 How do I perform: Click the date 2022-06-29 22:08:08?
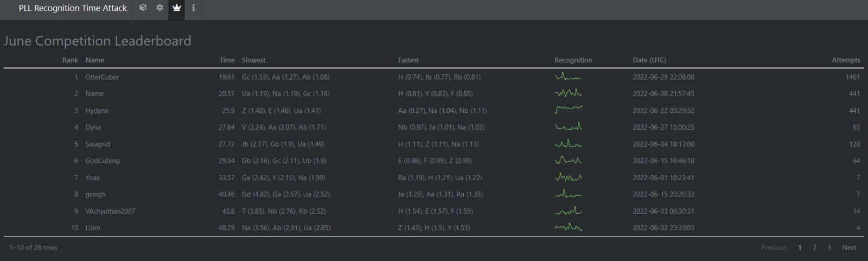[x=663, y=77]
